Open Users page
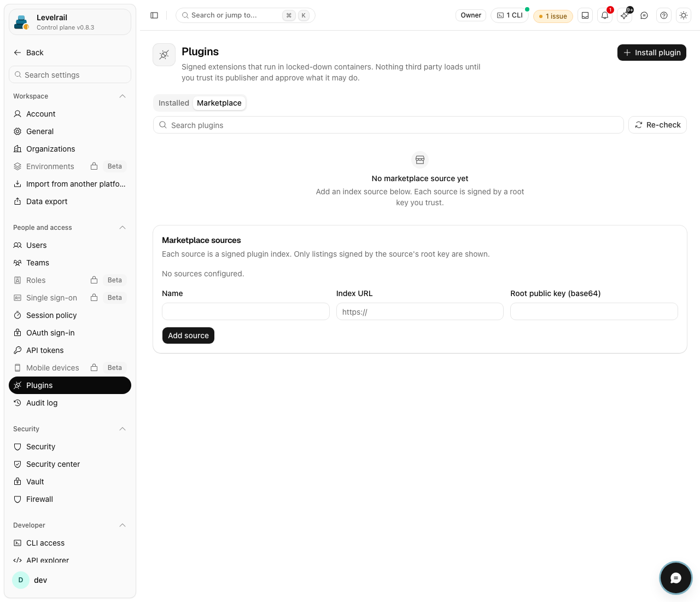Image resolution: width=700 pixels, height=602 pixels. click(70, 245)
